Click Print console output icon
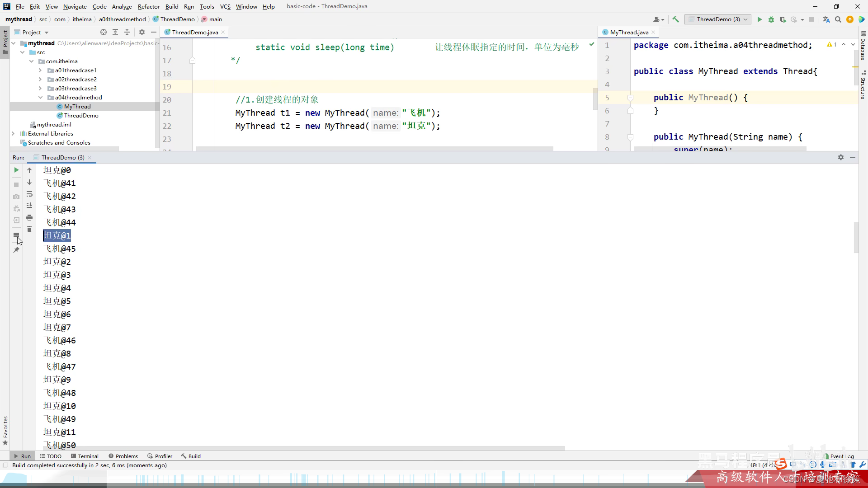Image resolution: width=868 pixels, height=488 pixels. [x=29, y=217]
